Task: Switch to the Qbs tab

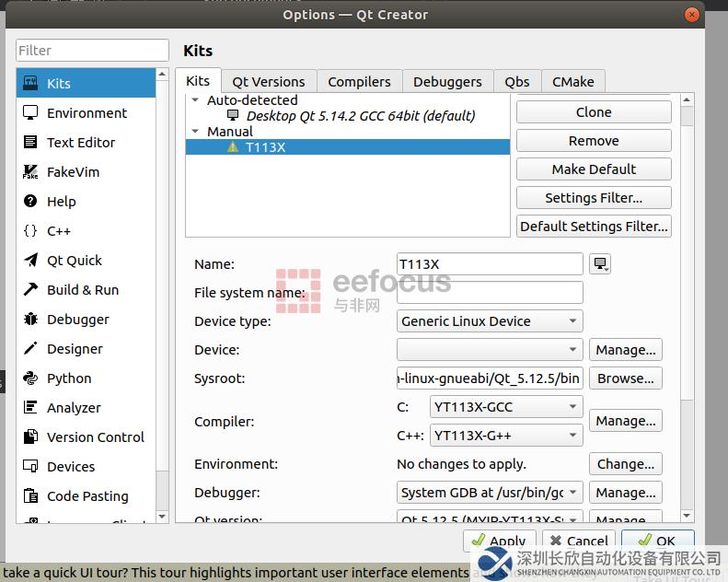Action: point(517,82)
